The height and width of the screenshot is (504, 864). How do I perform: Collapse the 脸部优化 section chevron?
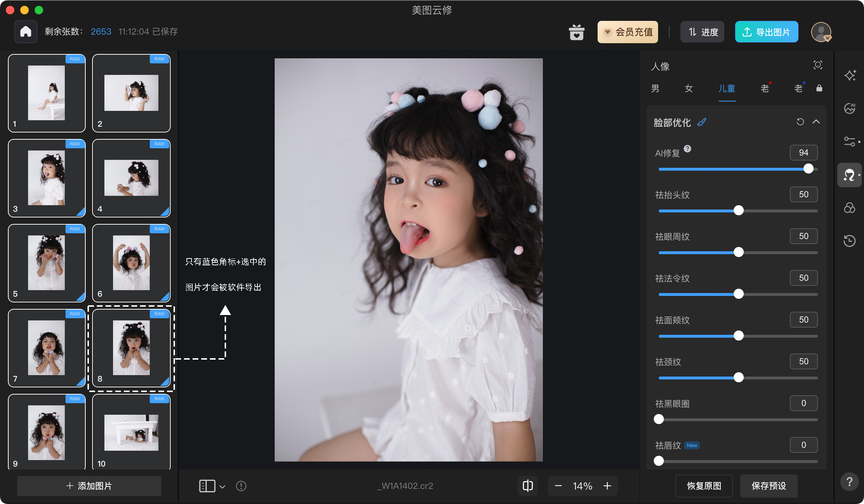click(816, 122)
